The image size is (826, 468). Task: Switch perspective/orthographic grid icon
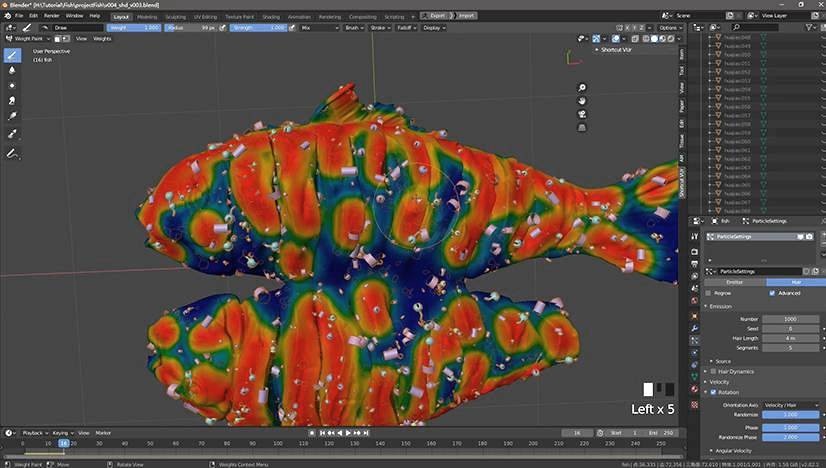[x=582, y=128]
